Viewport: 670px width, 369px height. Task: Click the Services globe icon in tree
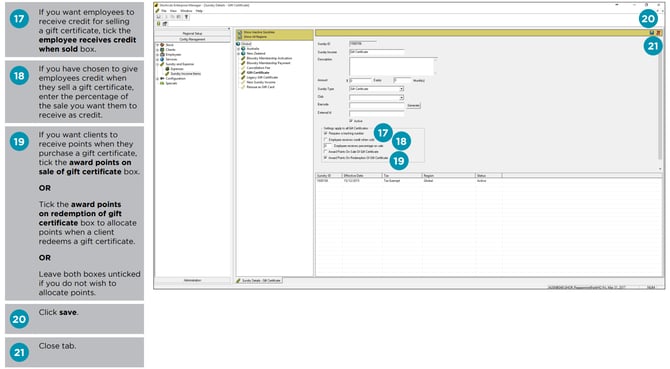pyautogui.click(x=162, y=59)
